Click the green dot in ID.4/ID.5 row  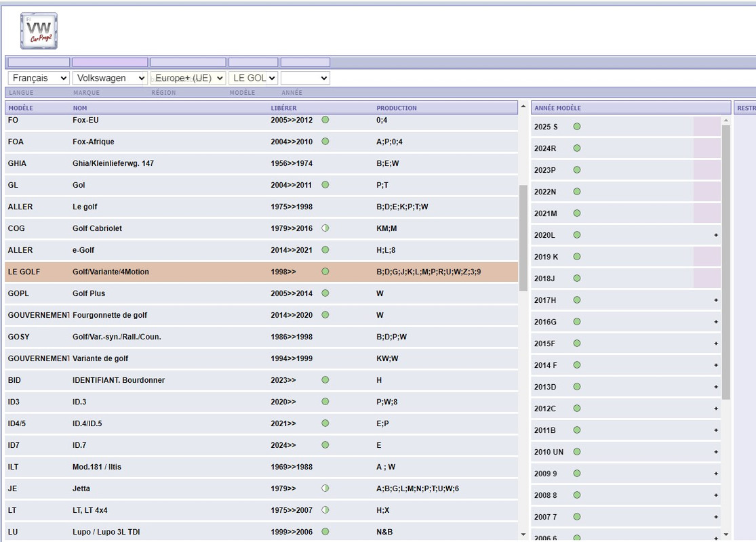click(325, 423)
